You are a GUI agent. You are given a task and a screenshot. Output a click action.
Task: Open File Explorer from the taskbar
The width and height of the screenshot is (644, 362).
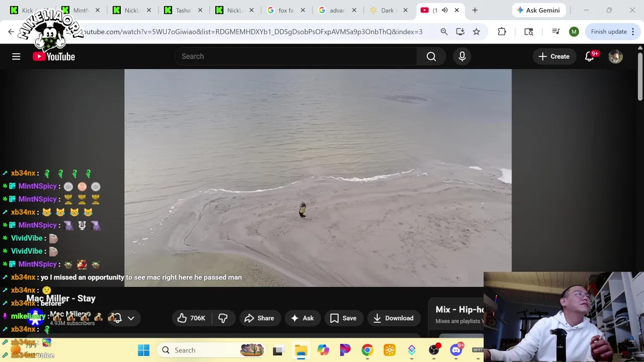301,350
